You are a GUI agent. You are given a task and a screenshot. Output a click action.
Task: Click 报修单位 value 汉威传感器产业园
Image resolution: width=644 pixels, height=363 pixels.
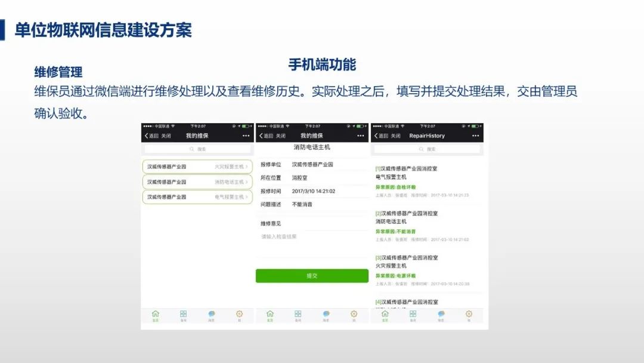[x=312, y=164]
